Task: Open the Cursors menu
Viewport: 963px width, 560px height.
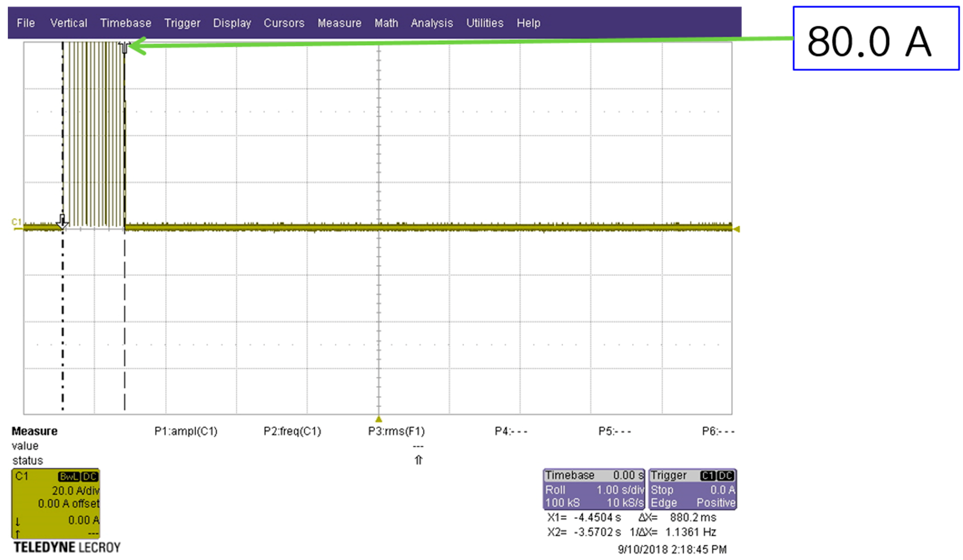Action: click(x=284, y=23)
